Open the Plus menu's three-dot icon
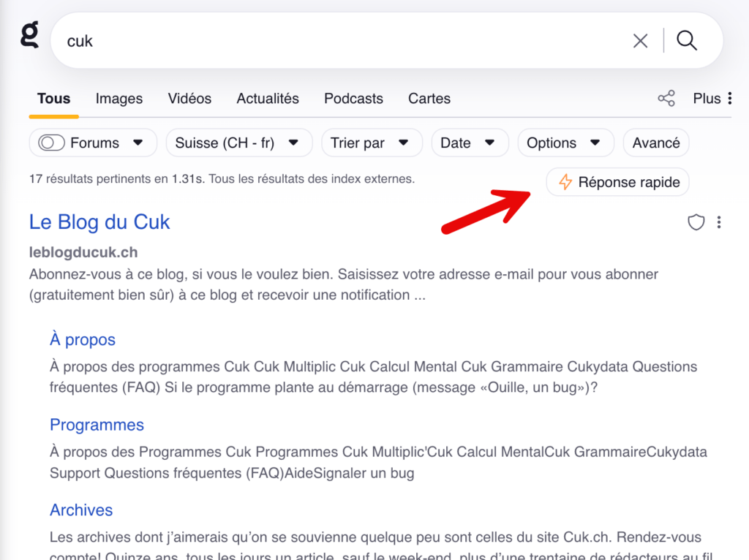749x560 pixels. [x=729, y=99]
